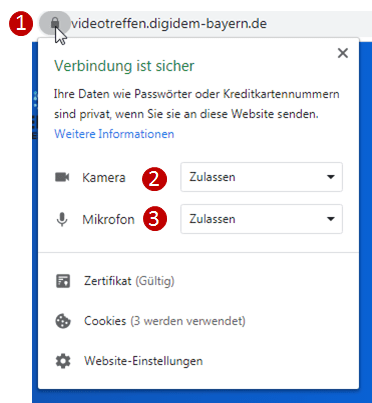Click the camera icon beside Kamera
This screenshot has height=403, width=372.
[x=62, y=177]
